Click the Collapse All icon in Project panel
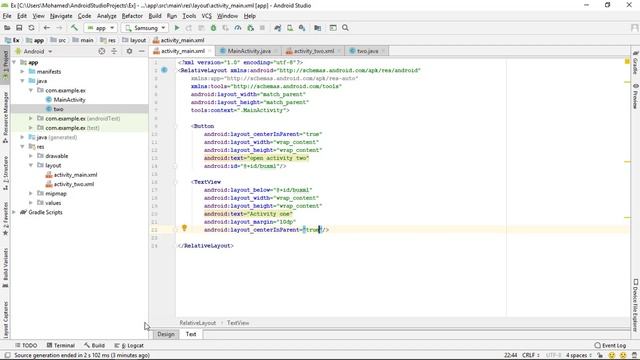The height and width of the screenshot is (360, 640). pos(114,51)
